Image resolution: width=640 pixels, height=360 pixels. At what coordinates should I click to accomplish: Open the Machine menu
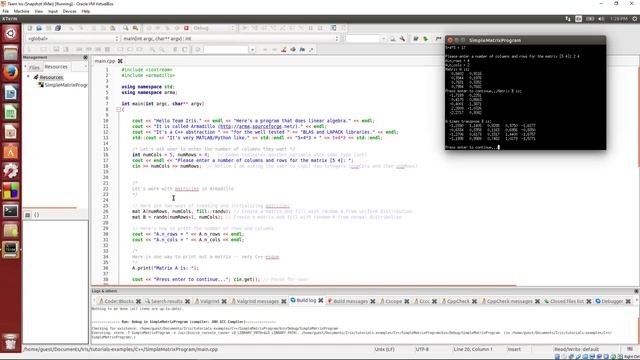pos(22,11)
